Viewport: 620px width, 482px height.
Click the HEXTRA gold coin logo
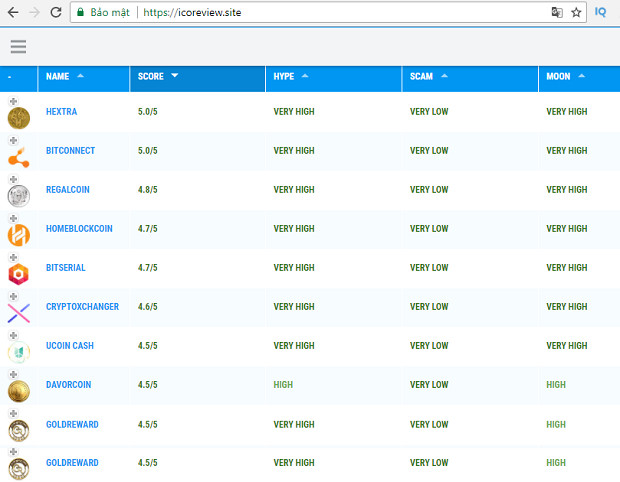[x=19, y=118]
